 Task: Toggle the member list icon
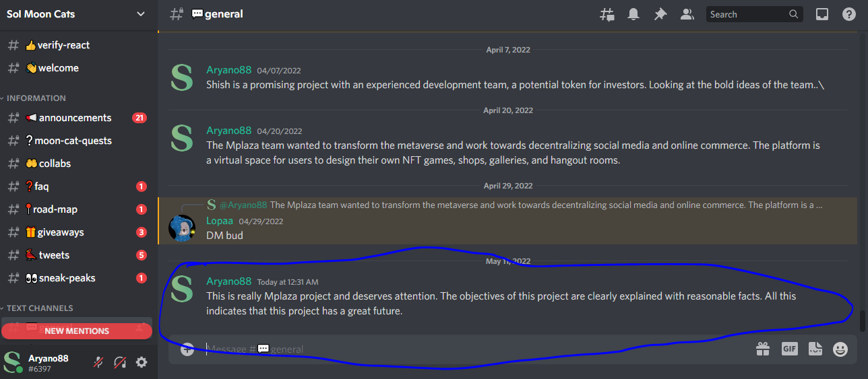(x=687, y=14)
